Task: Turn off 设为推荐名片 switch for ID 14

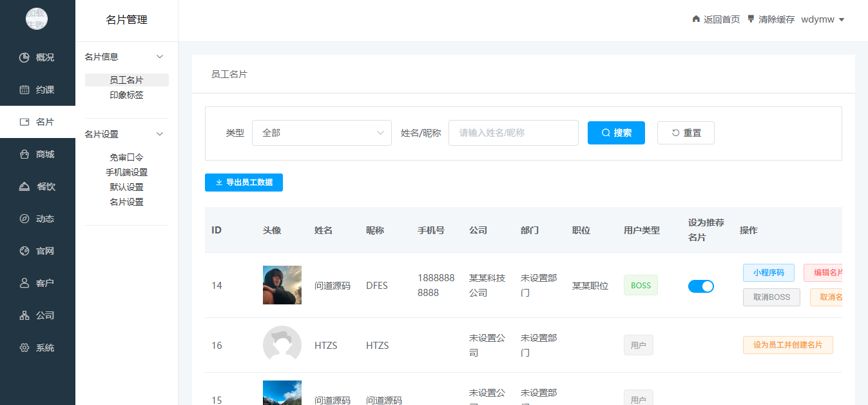Action: pyautogui.click(x=700, y=286)
